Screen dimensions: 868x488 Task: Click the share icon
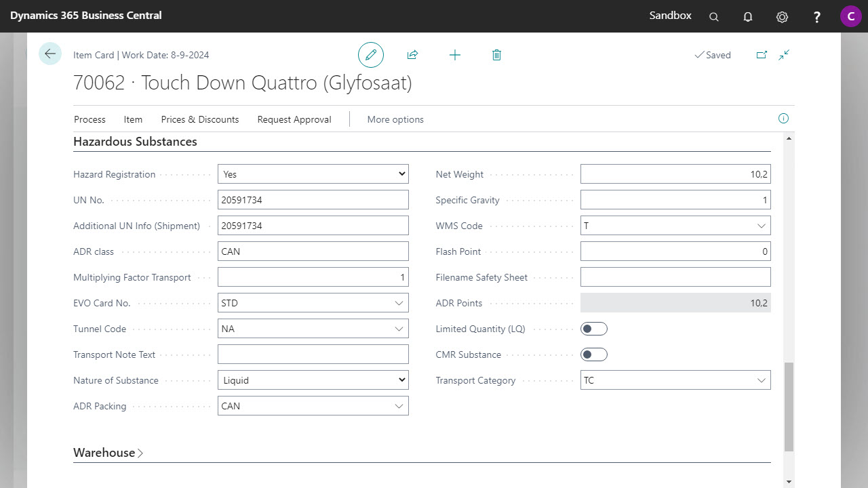[412, 55]
